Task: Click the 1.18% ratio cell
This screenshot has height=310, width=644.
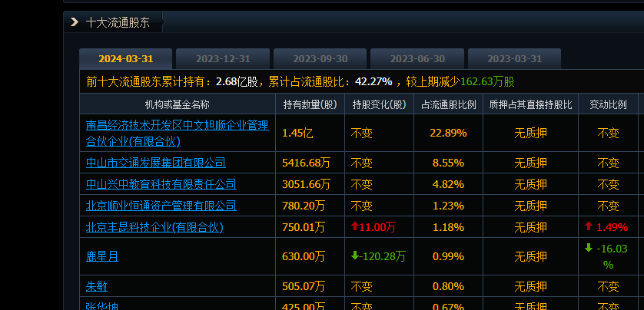Action: coord(448,227)
